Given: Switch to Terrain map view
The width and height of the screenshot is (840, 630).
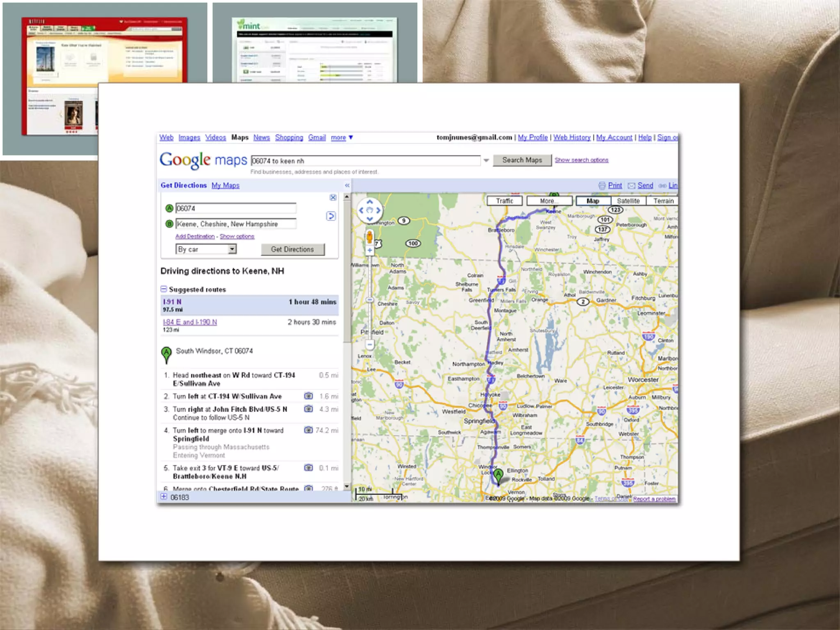Looking at the screenshot, I should click(x=663, y=201).
